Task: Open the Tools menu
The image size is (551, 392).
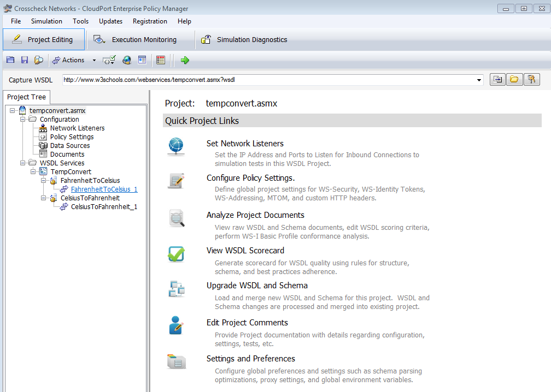Action: tap(80, 21)
